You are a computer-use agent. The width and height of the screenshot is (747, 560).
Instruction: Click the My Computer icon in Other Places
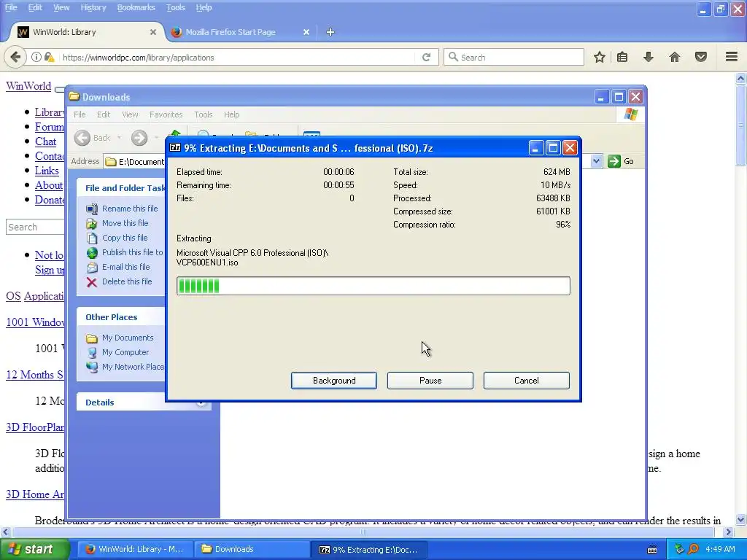click(92, 352)
